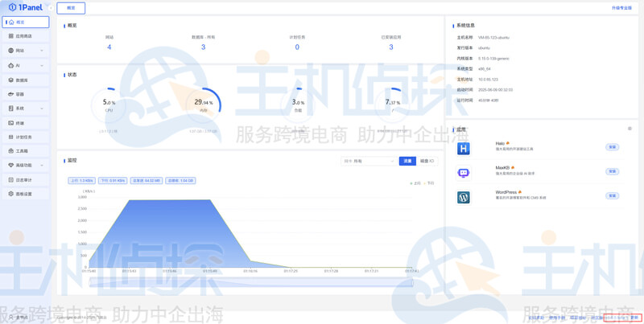
Task: Open the 应用商店 app store grid icon
Action: coord(11,36)
